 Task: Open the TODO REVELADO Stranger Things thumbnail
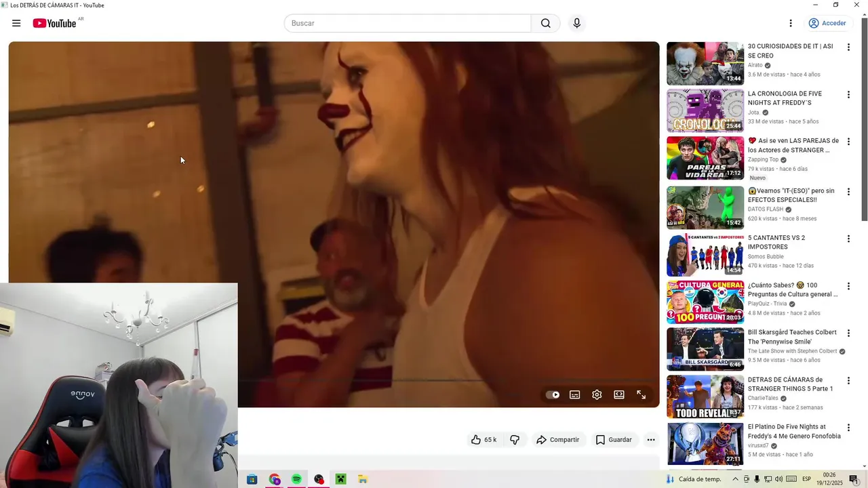(705, 396)
